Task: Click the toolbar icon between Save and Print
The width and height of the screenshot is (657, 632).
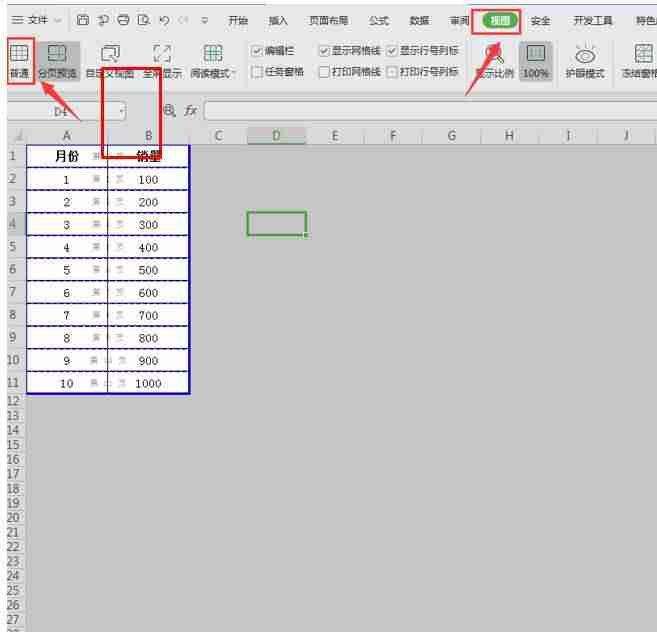Action: point(103,20)
